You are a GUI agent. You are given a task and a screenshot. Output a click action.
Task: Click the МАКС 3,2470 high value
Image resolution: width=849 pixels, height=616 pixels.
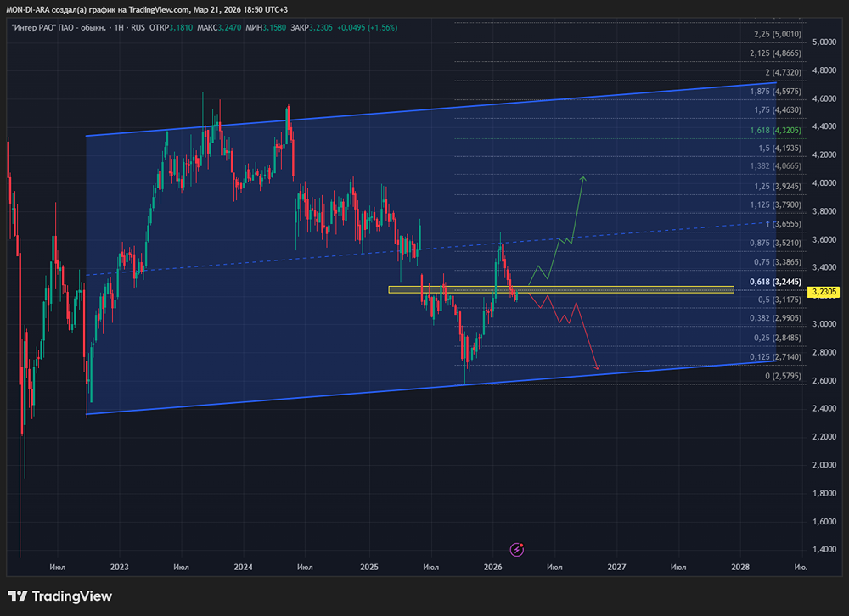(x=219, y=28)
